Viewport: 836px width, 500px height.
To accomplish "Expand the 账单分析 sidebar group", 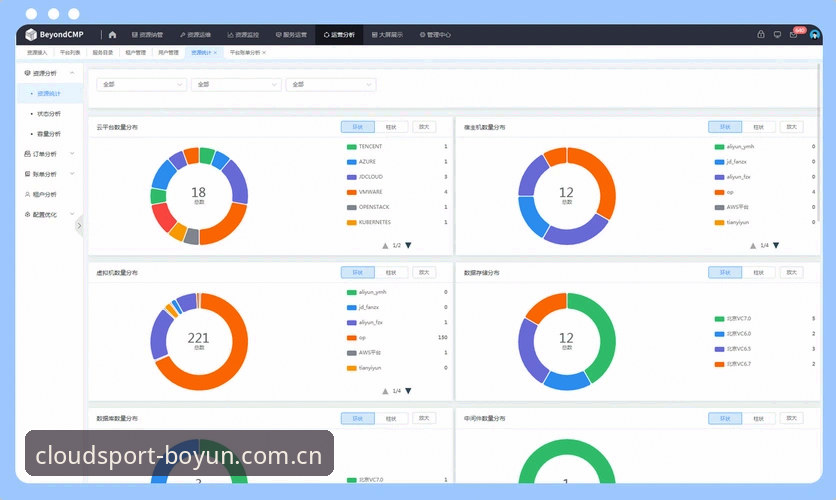I will pyautogui.click(x=50, y=174).
